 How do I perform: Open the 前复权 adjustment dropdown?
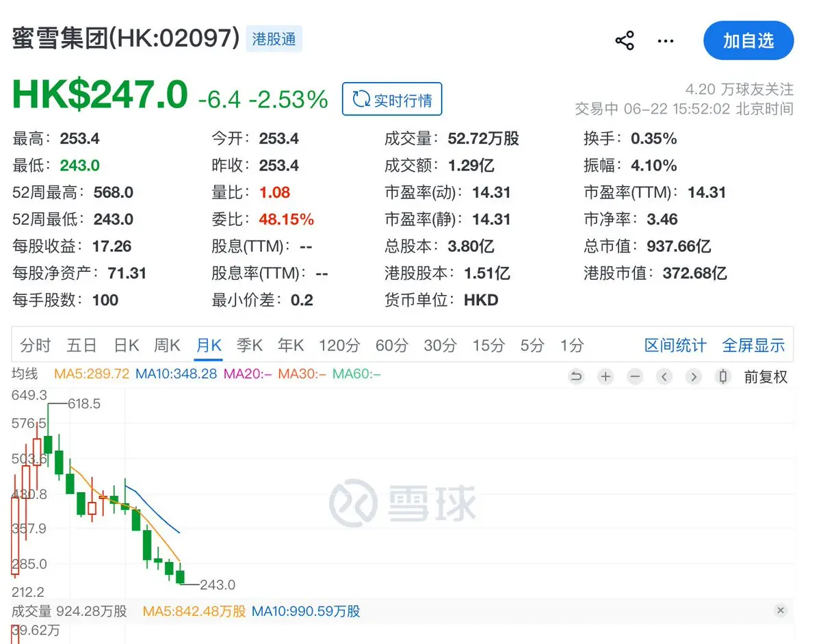(x=766, y=376)
